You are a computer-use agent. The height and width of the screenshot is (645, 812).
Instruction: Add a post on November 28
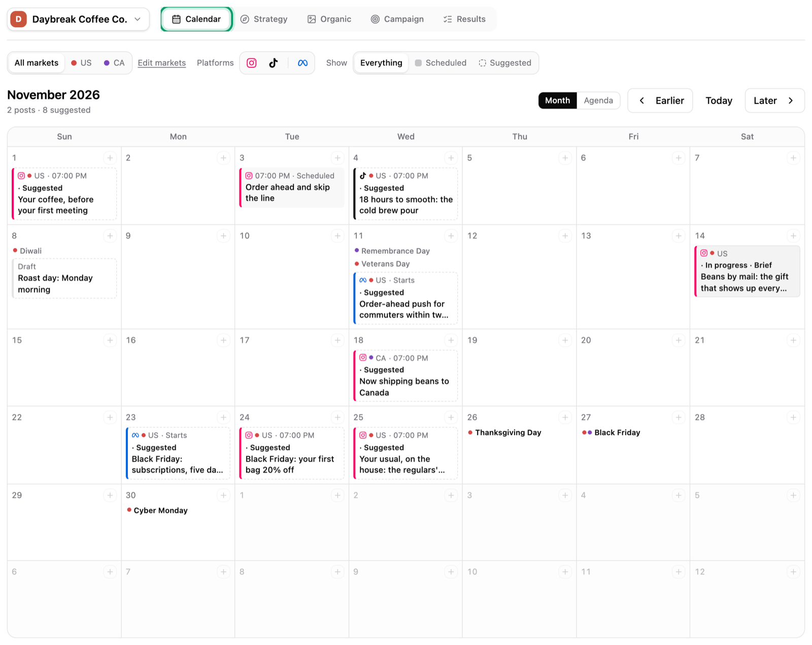pos(793,417)
